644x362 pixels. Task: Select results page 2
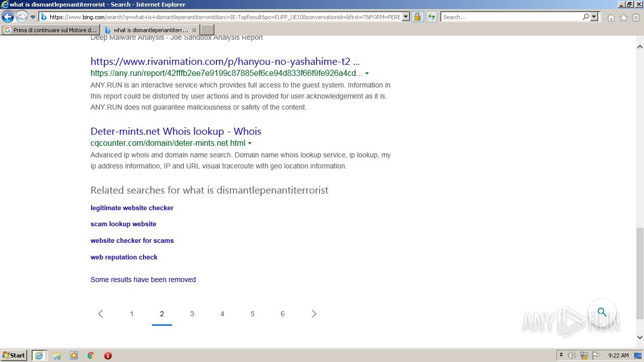162,314
